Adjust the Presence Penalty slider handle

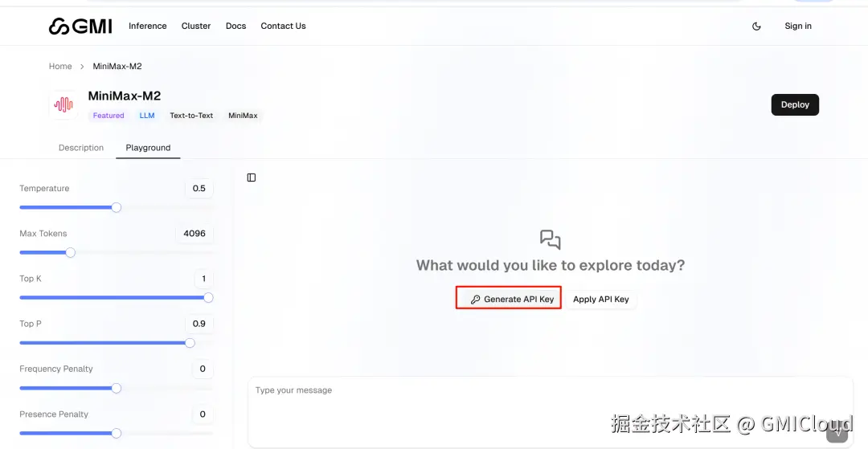[117, 434]
